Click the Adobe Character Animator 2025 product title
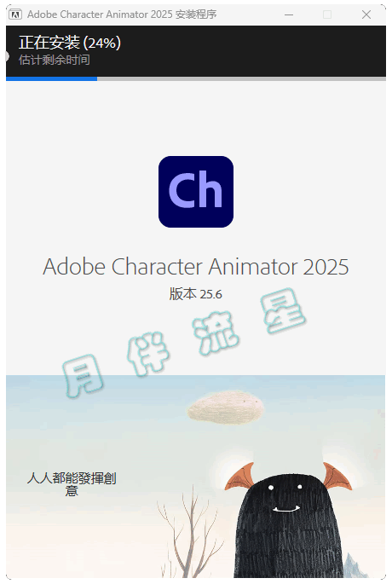The image size is (392, 584). pos(196,267)
